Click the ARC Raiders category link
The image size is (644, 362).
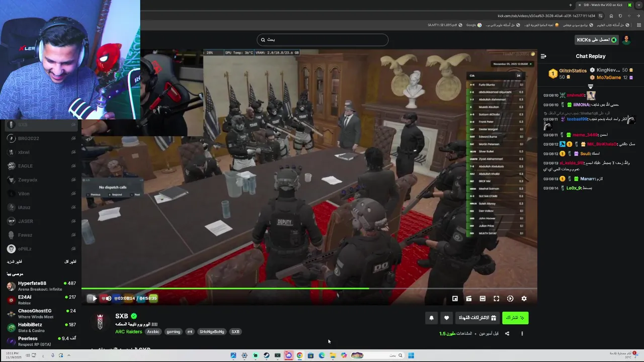point(129,332)
